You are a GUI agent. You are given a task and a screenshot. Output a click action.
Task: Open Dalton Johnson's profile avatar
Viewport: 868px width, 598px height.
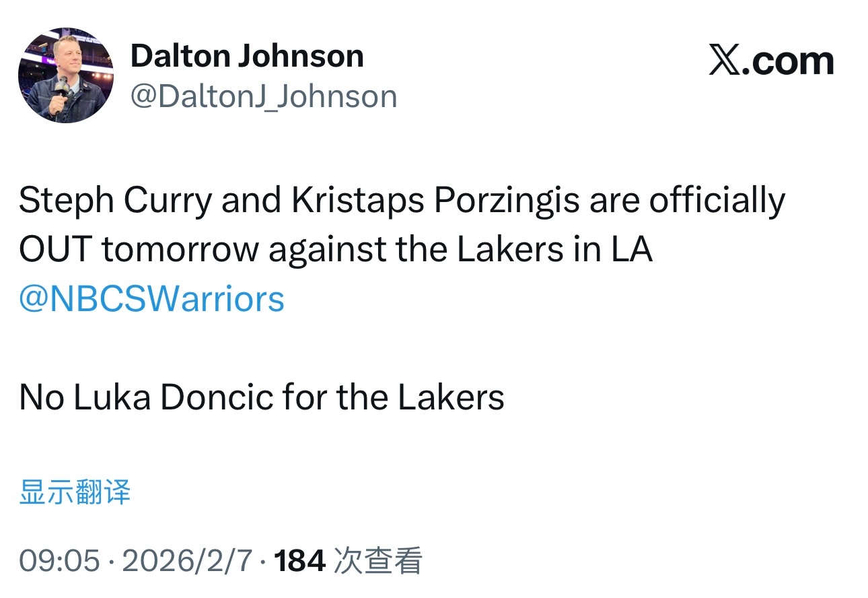coord(66,75)
